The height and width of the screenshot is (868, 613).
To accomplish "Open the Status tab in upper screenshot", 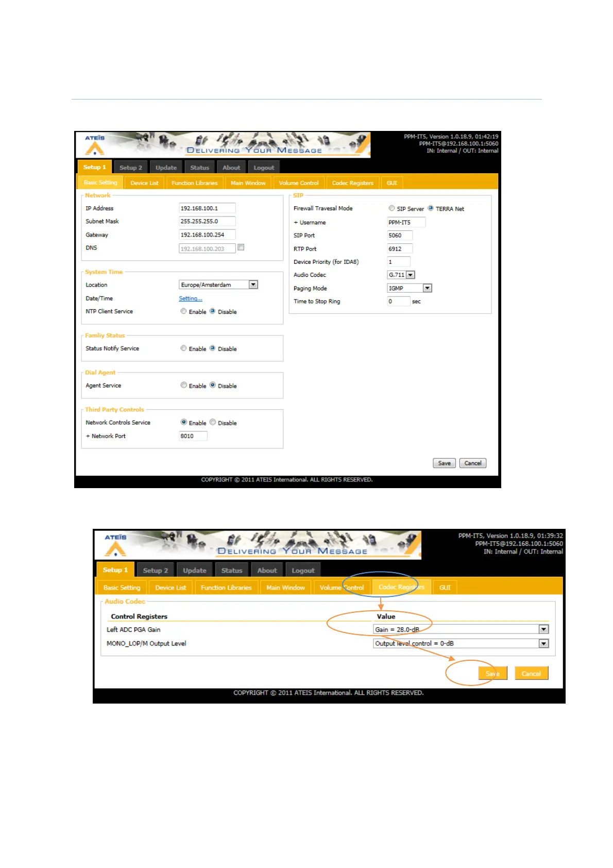I will 199,168.
